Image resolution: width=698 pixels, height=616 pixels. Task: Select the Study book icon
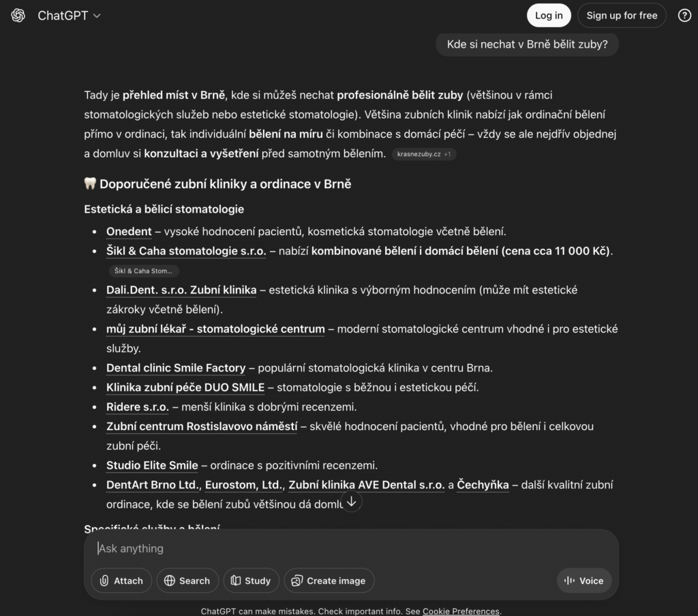click(x=235, y=581)
